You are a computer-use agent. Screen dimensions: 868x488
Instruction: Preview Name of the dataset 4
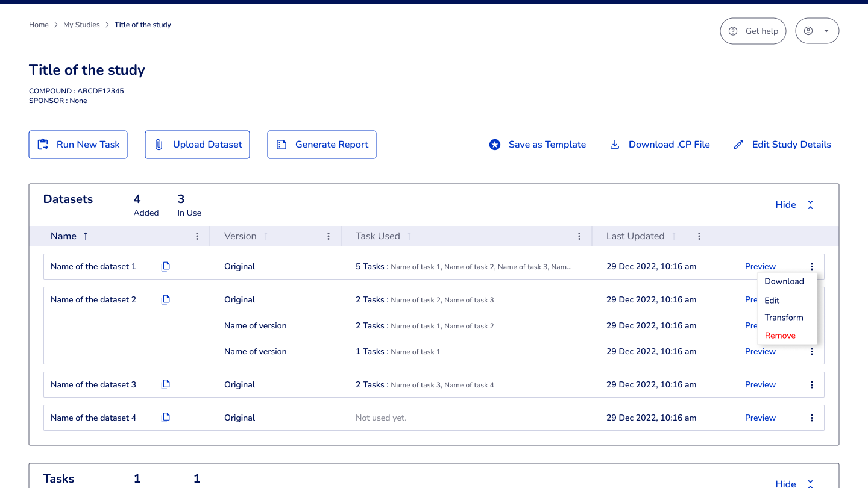pyautogui.click(x=760, y=418)
